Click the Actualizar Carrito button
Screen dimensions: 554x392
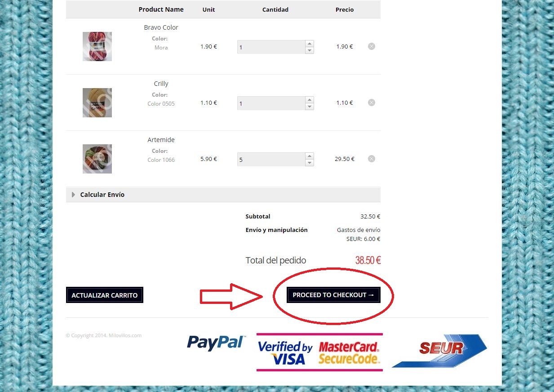[x=105, y=295]
